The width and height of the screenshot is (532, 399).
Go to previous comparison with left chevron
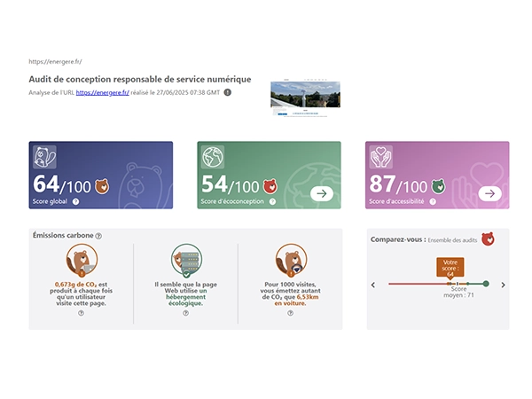(373, 285)
